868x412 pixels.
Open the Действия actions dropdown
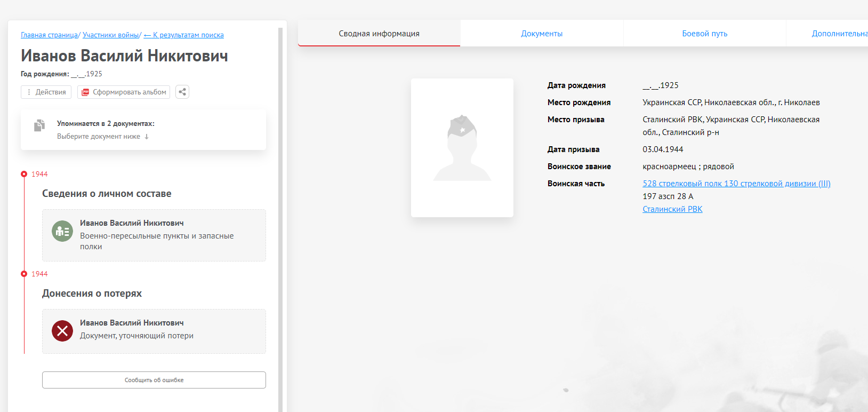click(46, 92)
